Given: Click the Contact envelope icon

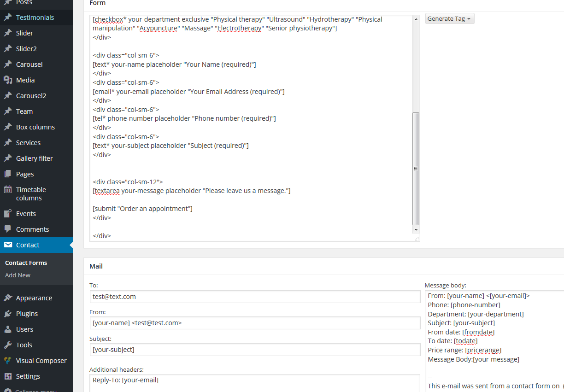Looking at the screenshot, I should pyautogui.click(x=8, y=245).
